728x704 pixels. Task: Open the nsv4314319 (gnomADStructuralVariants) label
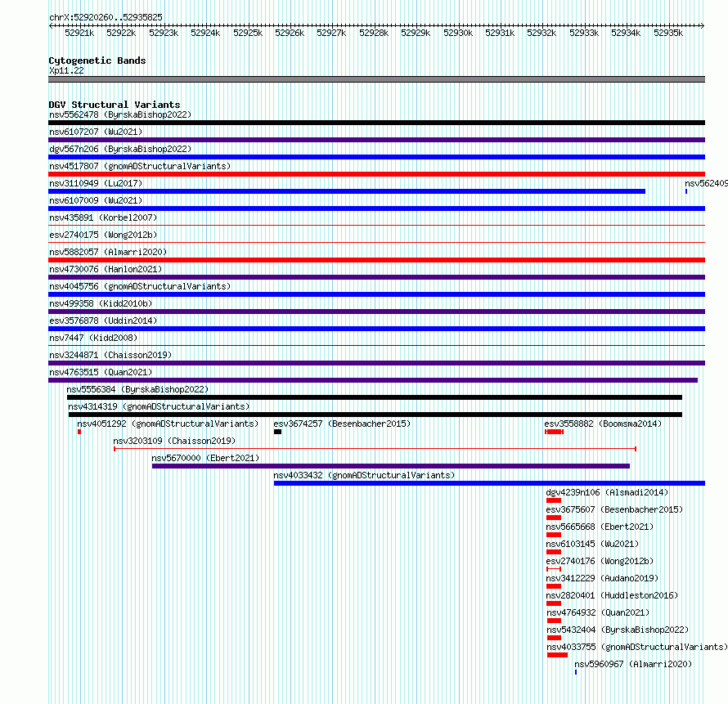159,406
